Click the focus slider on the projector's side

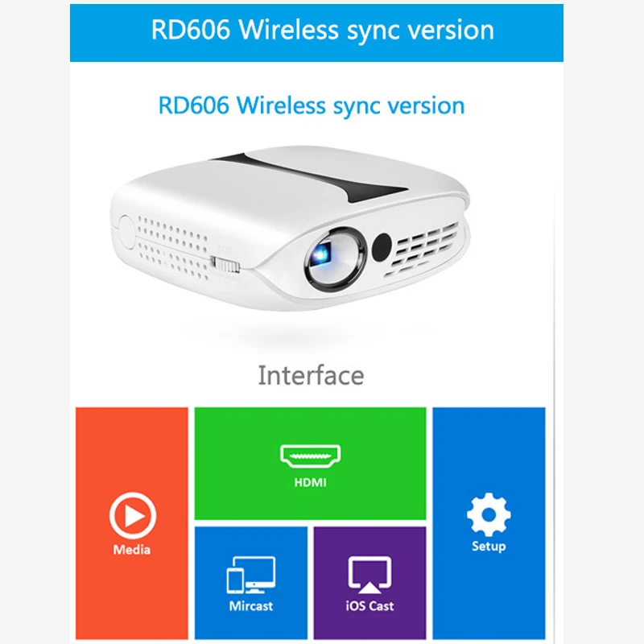pyautogui.click(x=225, y=264)
